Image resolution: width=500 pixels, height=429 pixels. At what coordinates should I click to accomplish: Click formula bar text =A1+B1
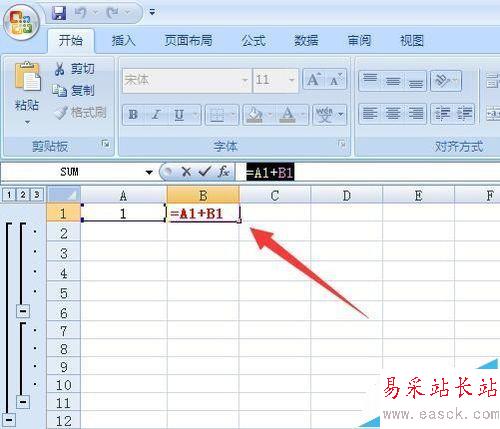[270, 172]
